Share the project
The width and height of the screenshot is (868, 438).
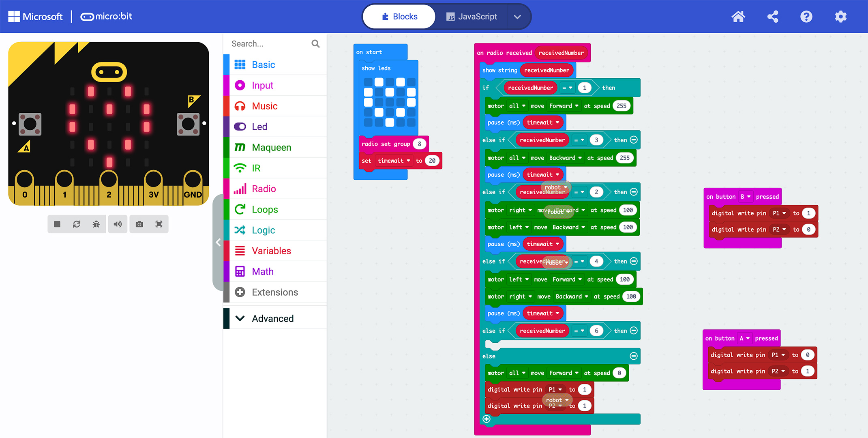click(x=772, y=17)
